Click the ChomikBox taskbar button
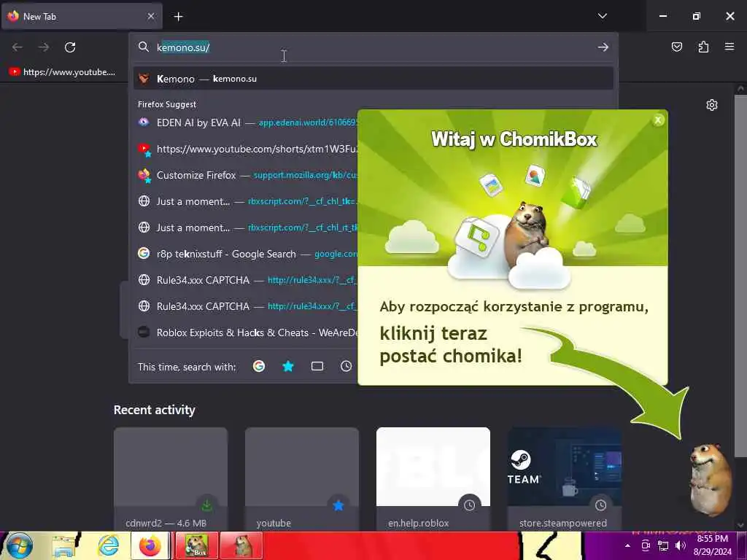Screen dimensions: 747x560 coord(197,545)
